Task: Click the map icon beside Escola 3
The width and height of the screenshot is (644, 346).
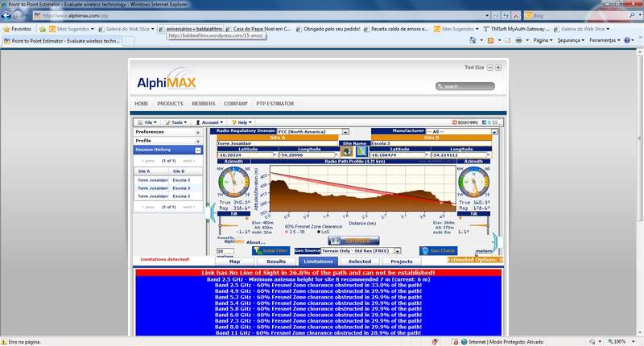Action: (362, 150)
